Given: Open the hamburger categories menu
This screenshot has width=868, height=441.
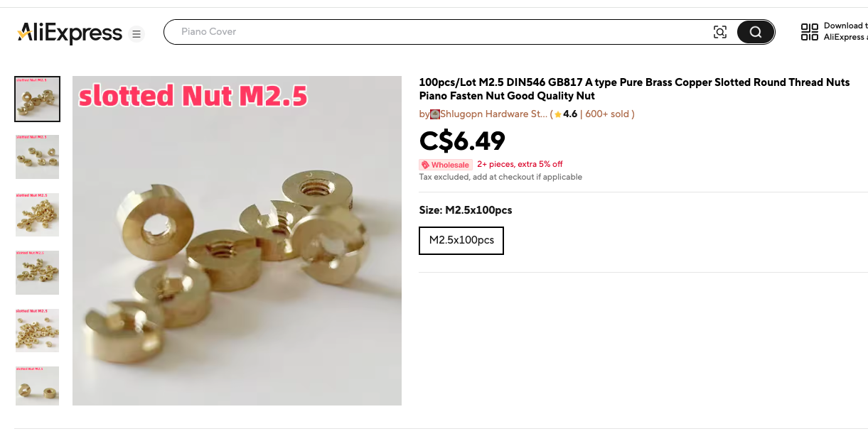Looking at the screenshot, I should click(137, 34).
